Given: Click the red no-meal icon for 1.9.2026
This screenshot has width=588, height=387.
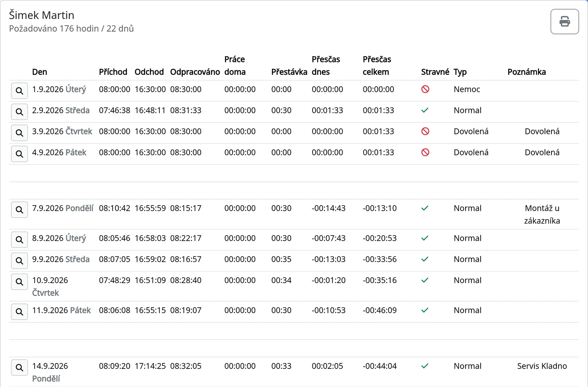Looking at the screenshot, I should [425, 89].
